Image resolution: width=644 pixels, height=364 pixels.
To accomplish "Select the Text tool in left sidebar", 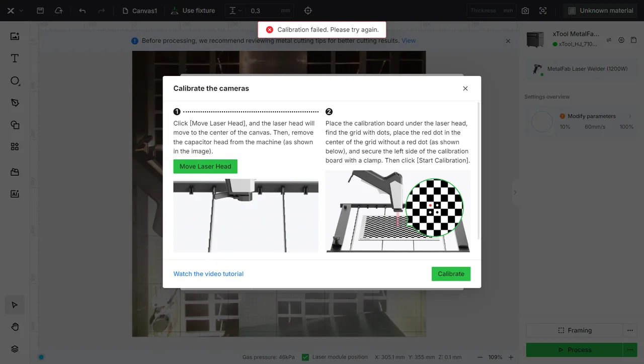I will (15, 58).
